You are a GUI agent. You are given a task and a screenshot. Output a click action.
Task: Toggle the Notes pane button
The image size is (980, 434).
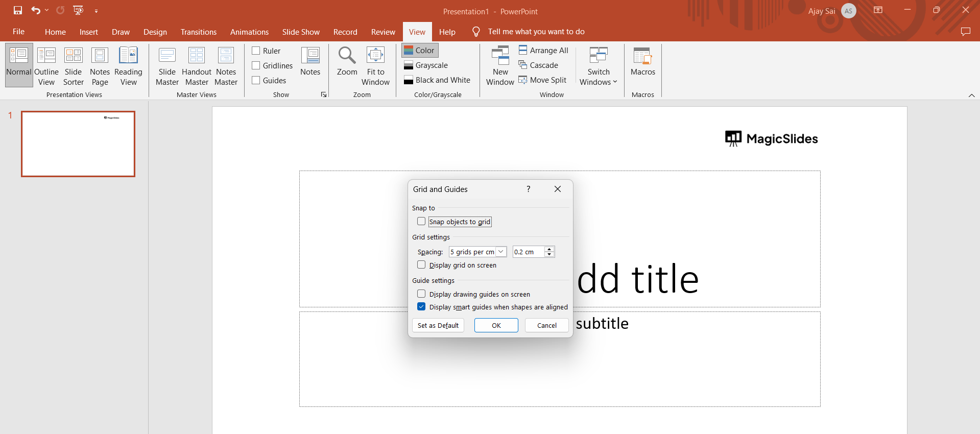(x=310, y=61)
